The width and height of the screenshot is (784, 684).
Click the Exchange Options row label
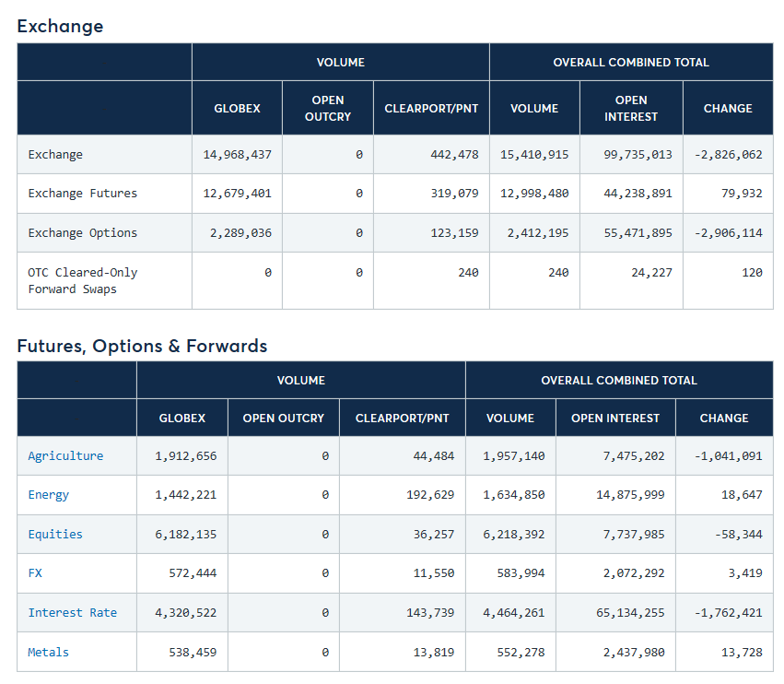click(83, 232)
